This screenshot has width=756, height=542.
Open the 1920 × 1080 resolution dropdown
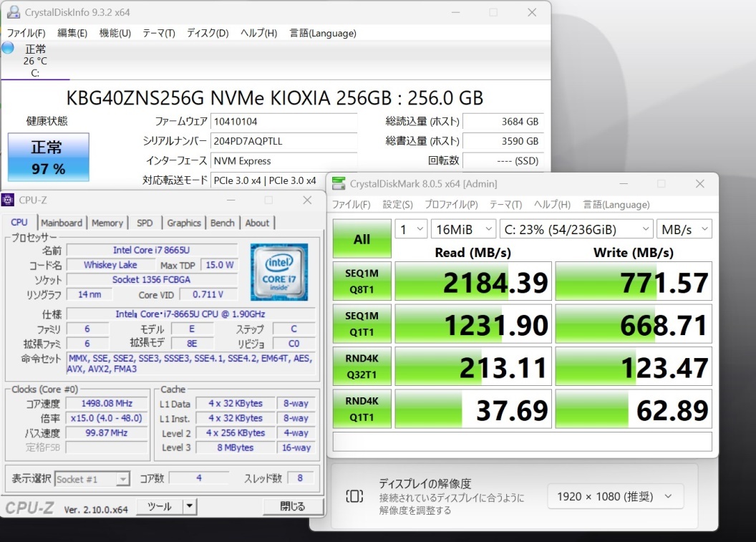[615, 496]
